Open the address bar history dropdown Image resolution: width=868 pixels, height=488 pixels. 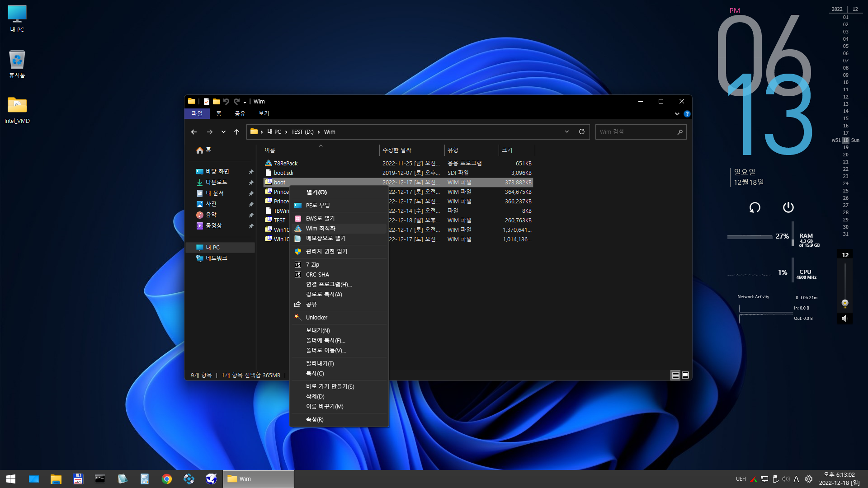tap(566, 131)
